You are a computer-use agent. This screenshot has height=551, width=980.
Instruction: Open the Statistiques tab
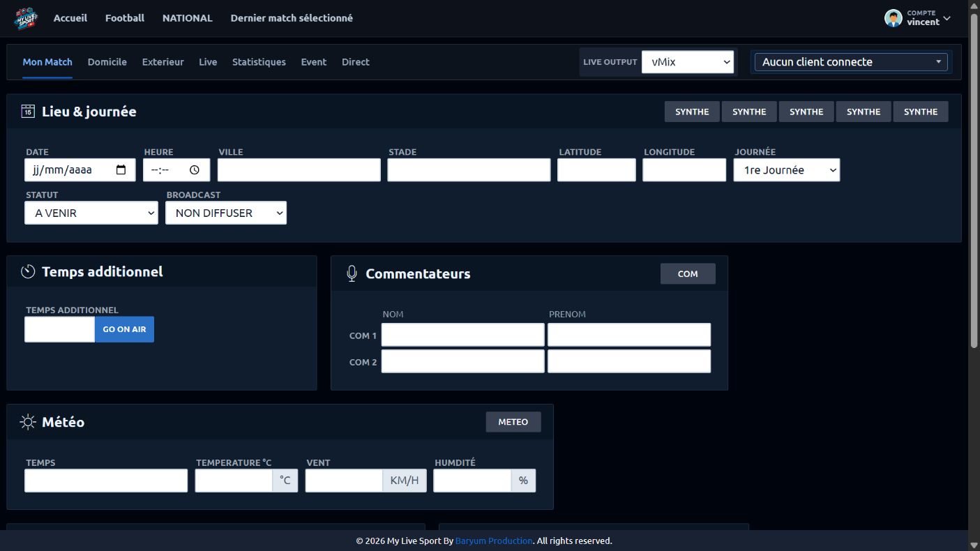coord(259,62)
